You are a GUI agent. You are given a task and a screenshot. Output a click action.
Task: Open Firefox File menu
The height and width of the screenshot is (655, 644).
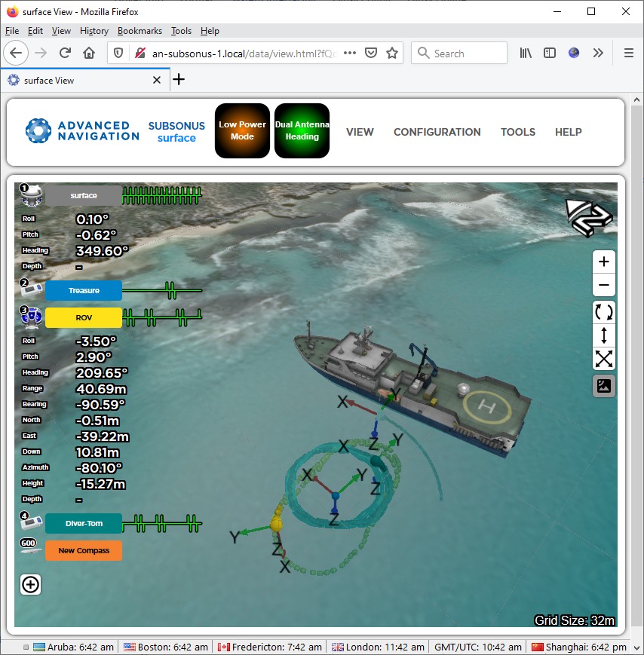tap(12, 31)
